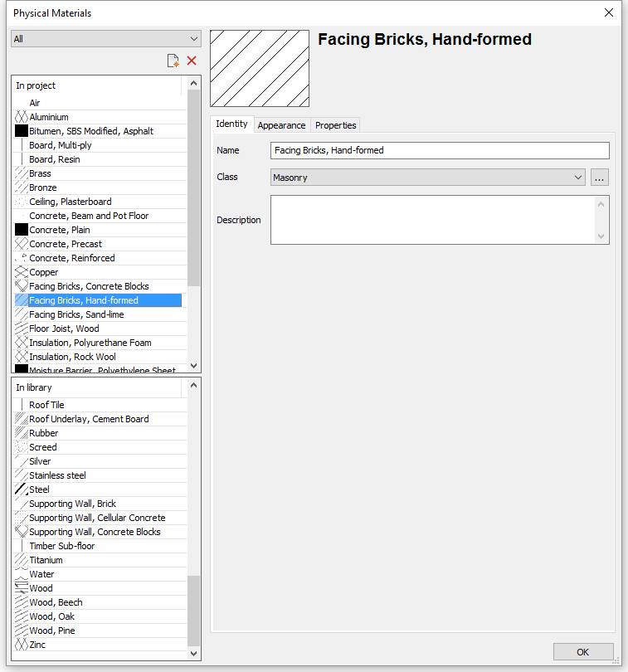Switch to the Appearance tab
The width and height of the screenshot is (628, 672).
pos(281,125)
